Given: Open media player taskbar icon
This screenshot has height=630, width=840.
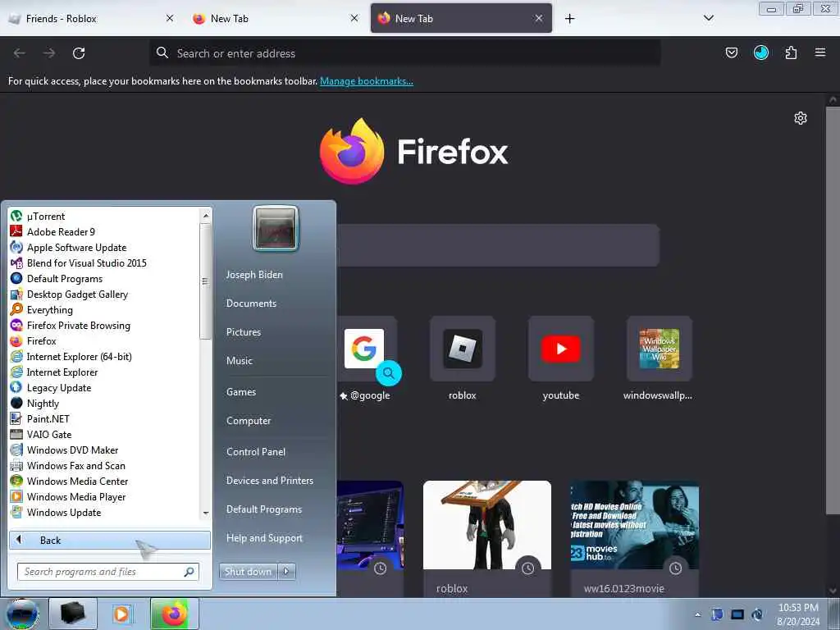Looking at the screenshot, I should point(121,614).
